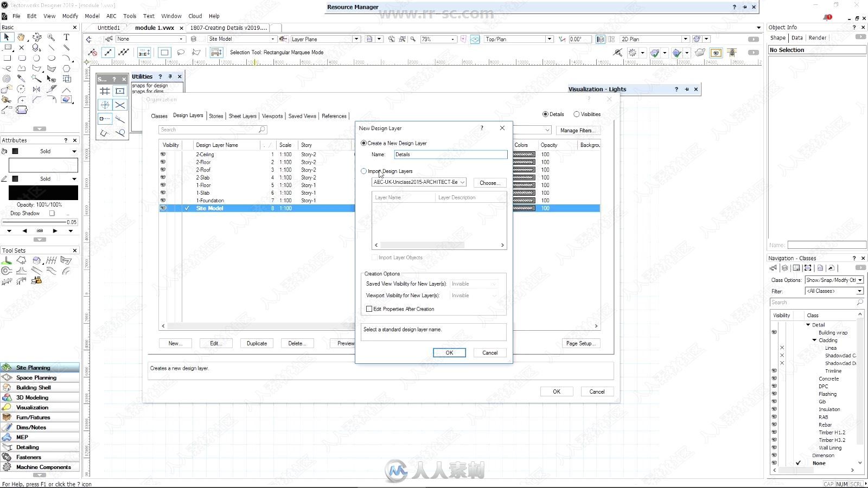Click the Lasso Marquee mode icon
The image size is (868, 488).
(x=181, y=53)
